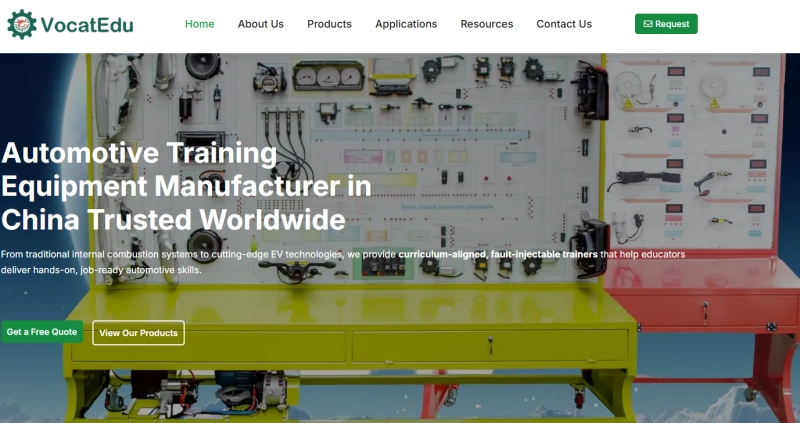Open the Resources navigation link
This screenshot has height=423, width=800.
[x=486, y=24]
